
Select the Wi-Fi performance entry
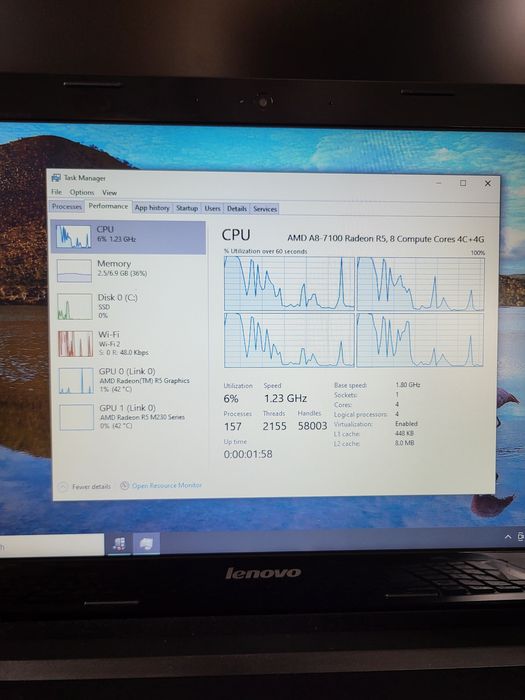pyautogui.click(x=130, y=343)
